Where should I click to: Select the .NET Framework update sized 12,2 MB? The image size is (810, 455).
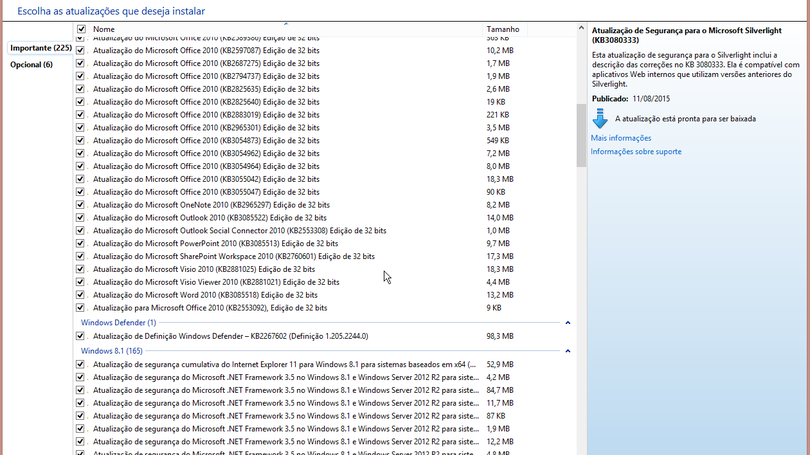point(325,442)
